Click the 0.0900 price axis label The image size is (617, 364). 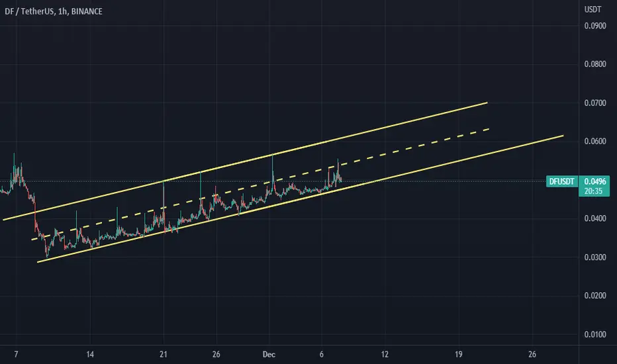coord(595,26)
